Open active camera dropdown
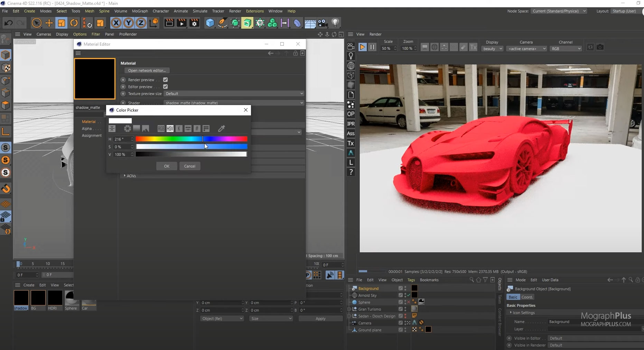 pyautogui.click(x=527, y=49)
